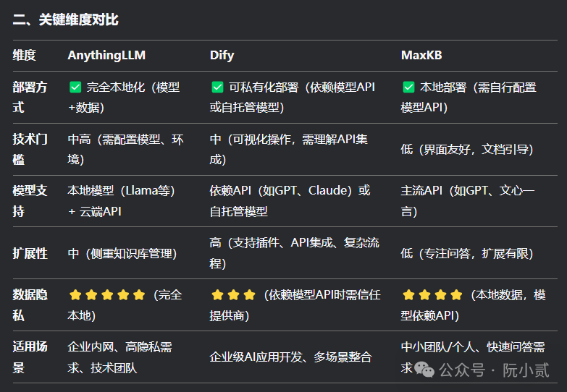Click the text 本地部署（需自行配置模型API）
The height and width of the screenshot is (392, 567).
469,97
